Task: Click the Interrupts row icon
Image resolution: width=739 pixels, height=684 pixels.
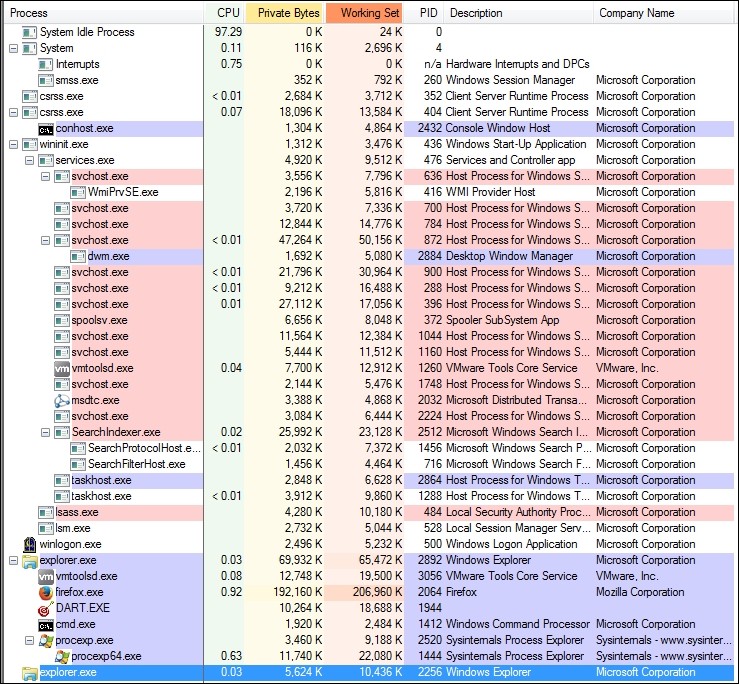Action: 46,65
